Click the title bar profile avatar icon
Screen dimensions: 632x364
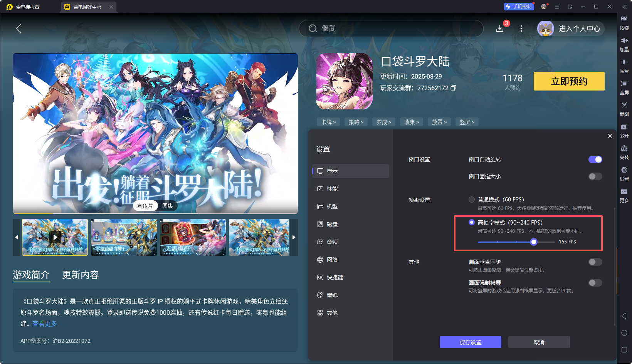click(x=544, y=7)
